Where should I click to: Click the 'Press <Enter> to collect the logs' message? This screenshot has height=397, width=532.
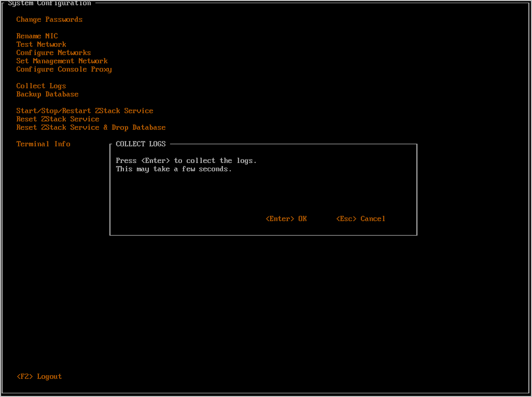186,161
